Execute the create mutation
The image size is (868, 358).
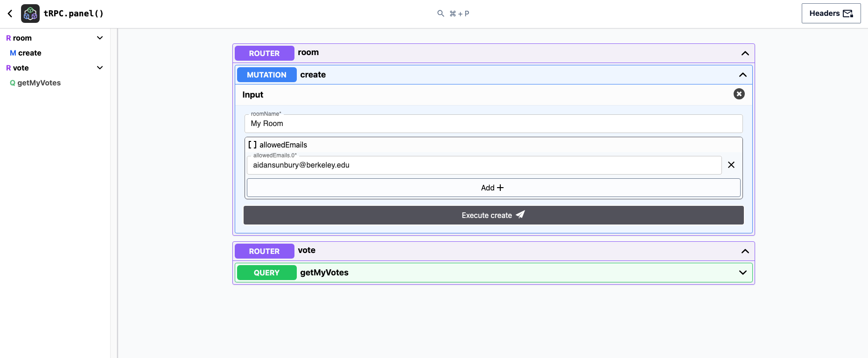pos(493,215)
